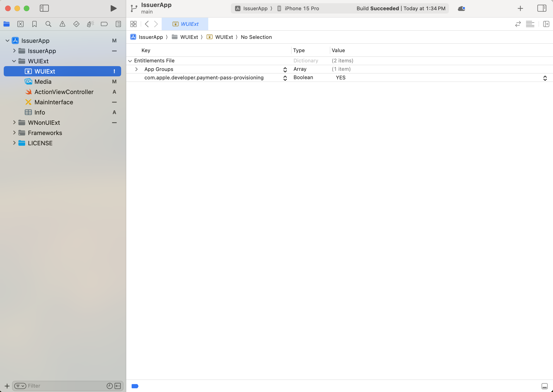Expand the App Groups array

[137, 69]
